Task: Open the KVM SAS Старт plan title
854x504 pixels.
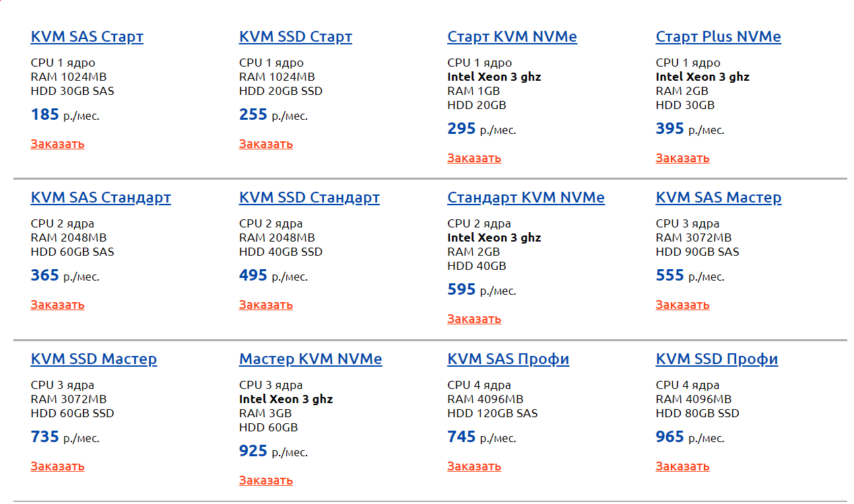Action: tap(87, 37)
